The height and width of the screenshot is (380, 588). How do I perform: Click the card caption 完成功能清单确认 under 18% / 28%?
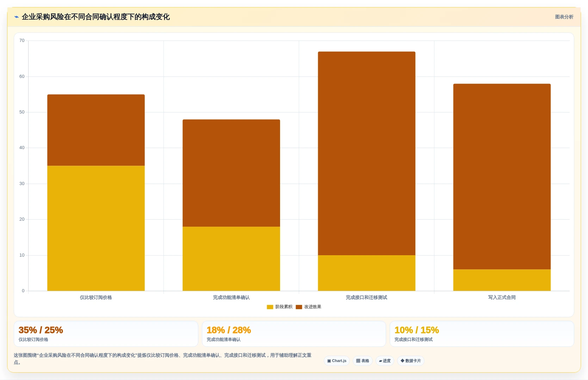[x=223, y=340]
